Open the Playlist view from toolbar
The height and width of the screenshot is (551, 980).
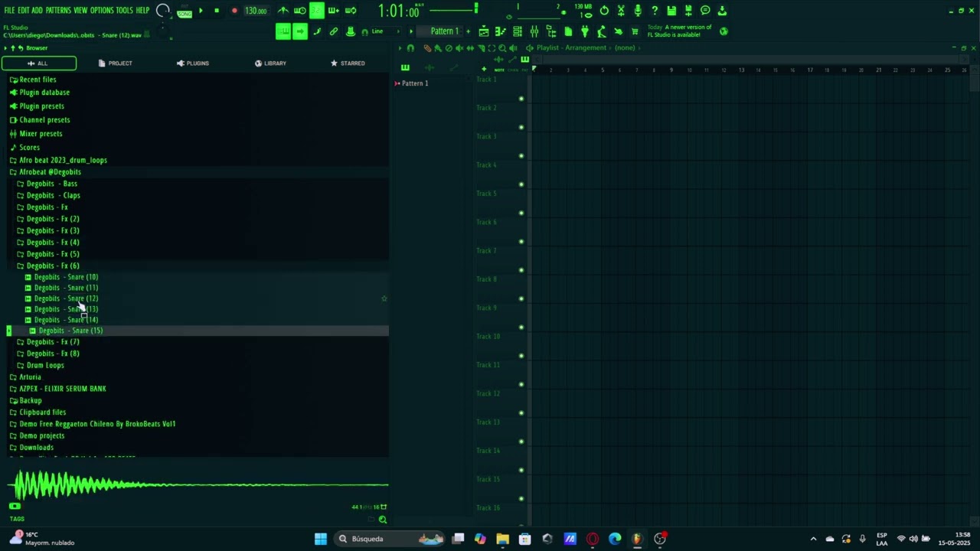point(484,31)
